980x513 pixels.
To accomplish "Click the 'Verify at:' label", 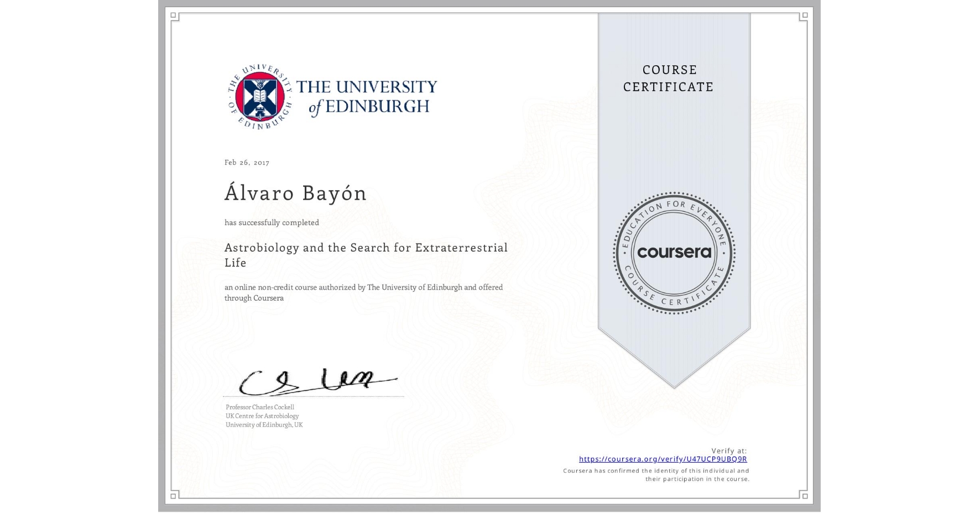I will tap(729, 451).
